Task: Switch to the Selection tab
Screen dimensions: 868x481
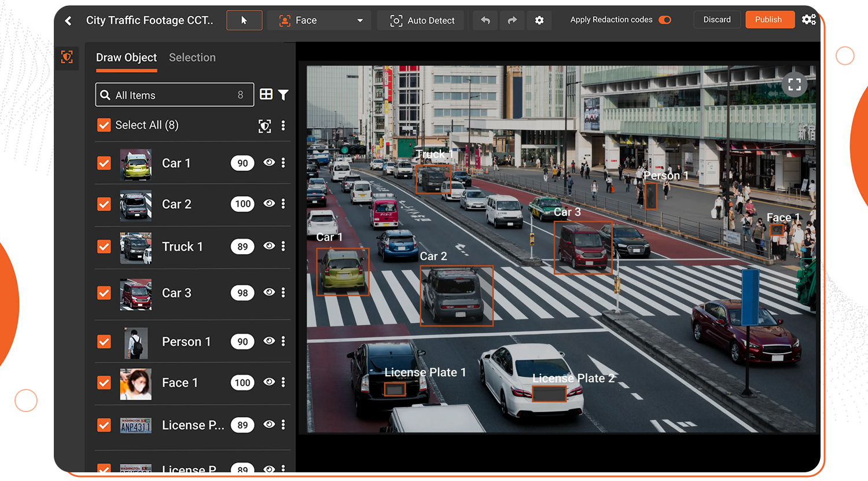Action: pyautogui.click(x=192, y=57)
